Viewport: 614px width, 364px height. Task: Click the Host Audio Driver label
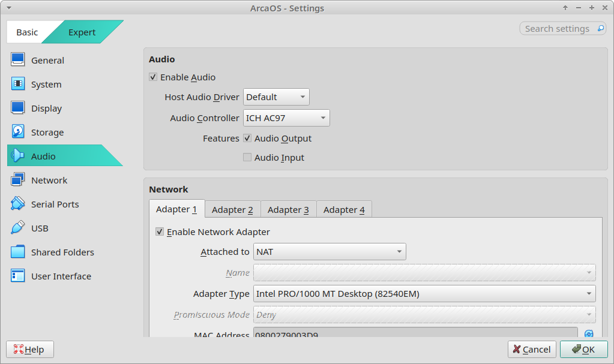(202, 97)
